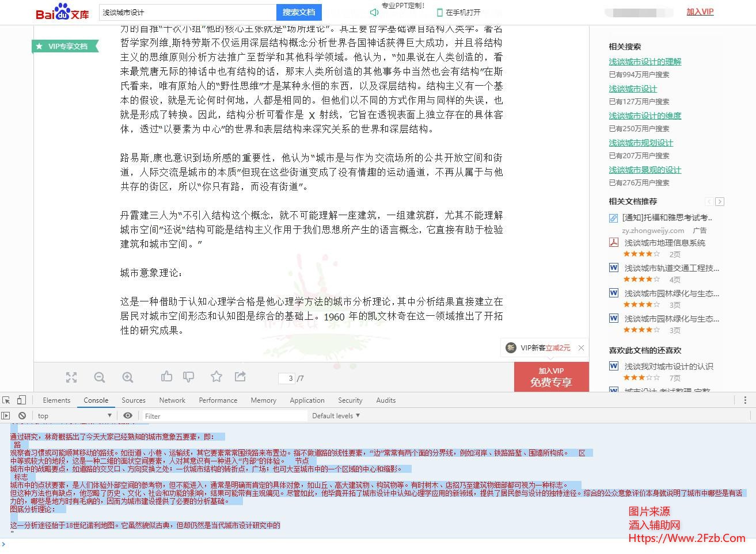Image resolution: width=756 pixels, height=554 pixels.
Task: Zoom in the document with plus magnifier
Action: point(128,377)
